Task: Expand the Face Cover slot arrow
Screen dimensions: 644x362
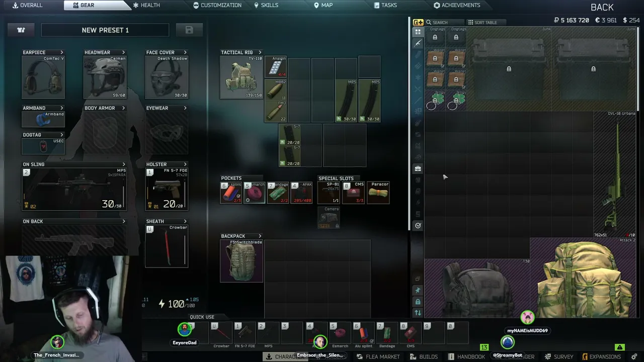Action: 185,52
